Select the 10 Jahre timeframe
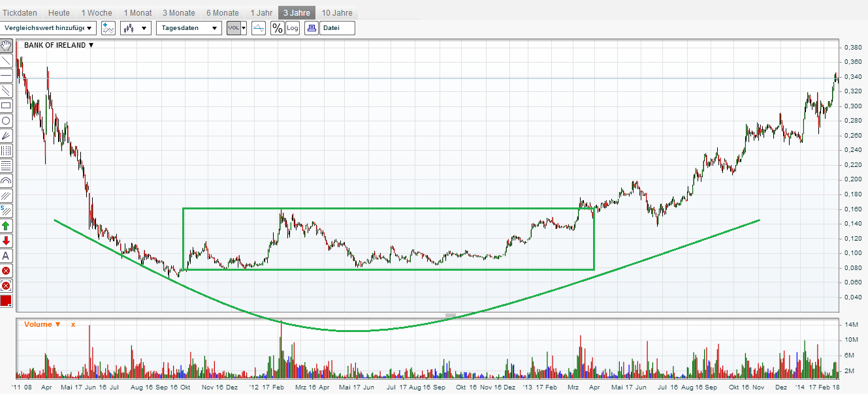The width and height of the screenshot is (868, 394). [x=337, y=13]
